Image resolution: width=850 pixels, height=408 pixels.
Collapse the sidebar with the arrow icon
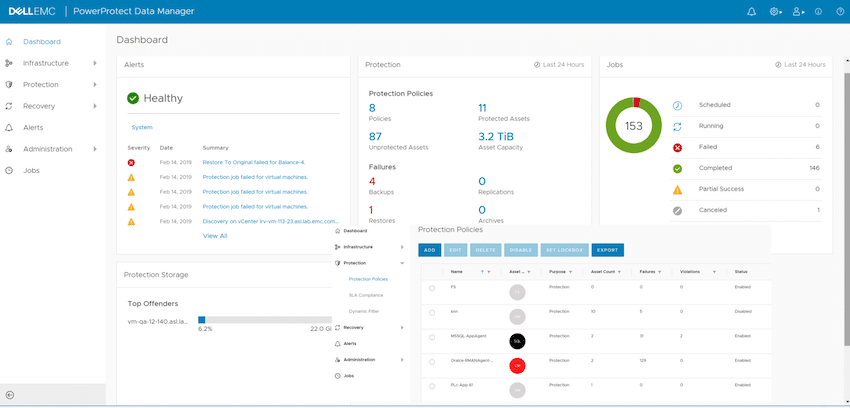click(x=9, y=395)
